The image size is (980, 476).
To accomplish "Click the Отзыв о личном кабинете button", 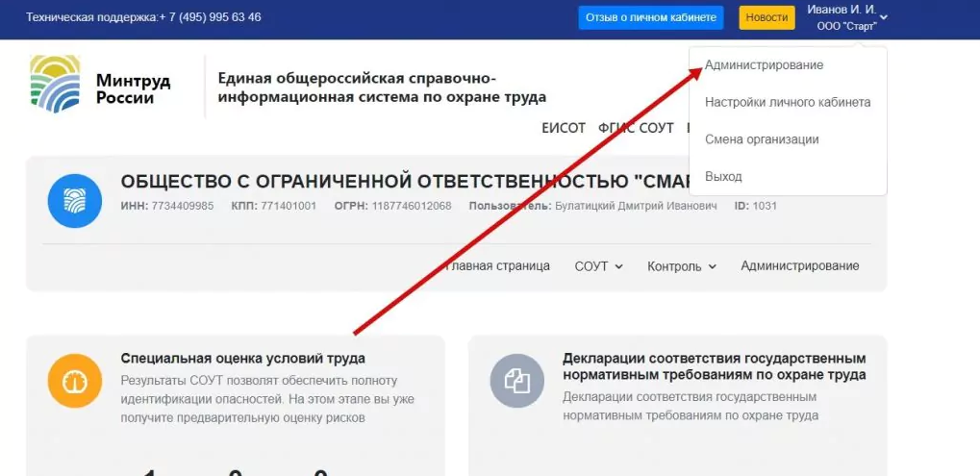I will pos(651,17).
